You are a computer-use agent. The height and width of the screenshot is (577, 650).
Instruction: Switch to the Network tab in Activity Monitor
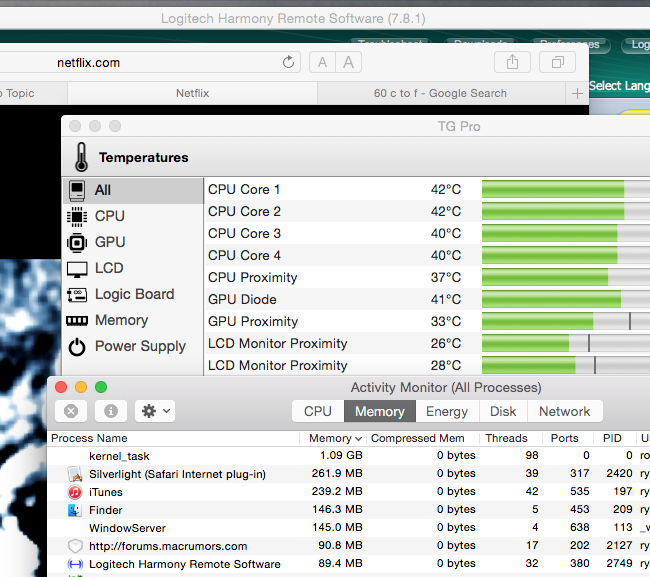tap(565, 411)
